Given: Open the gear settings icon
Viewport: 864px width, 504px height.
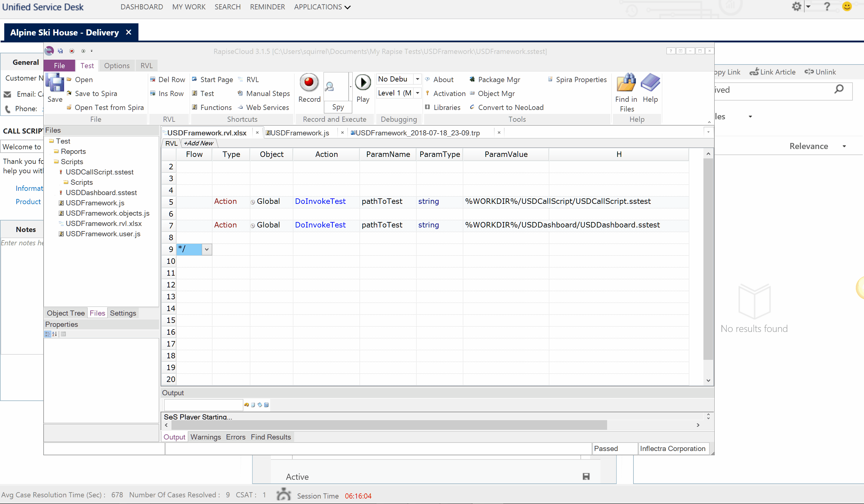Looking at the screenshot, I should pyautogui.click(x=796, y=7).
